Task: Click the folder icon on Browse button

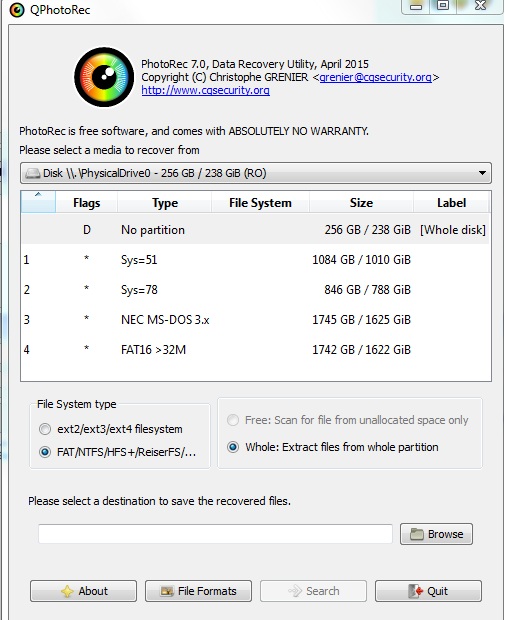Action: (x=416, y=534)
